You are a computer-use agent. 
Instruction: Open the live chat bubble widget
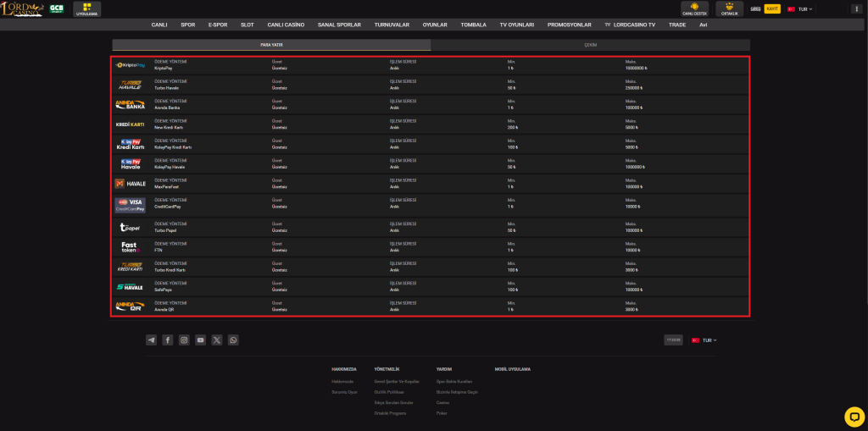[854, 416]
